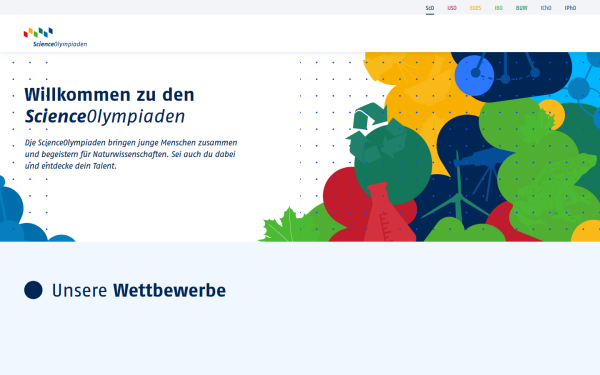Open the ScienceOlympiaden logo homepage link
600x375 pixels.
pos(55,38)
